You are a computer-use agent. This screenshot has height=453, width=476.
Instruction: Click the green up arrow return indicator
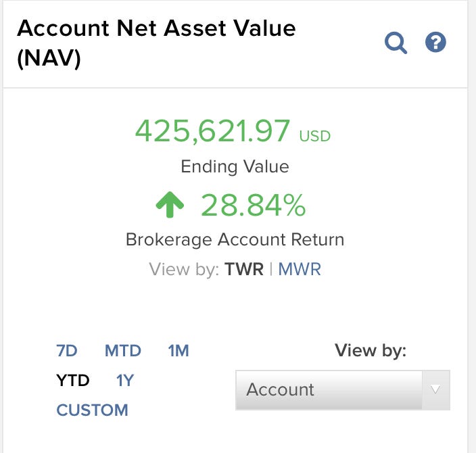pos(170,206)
